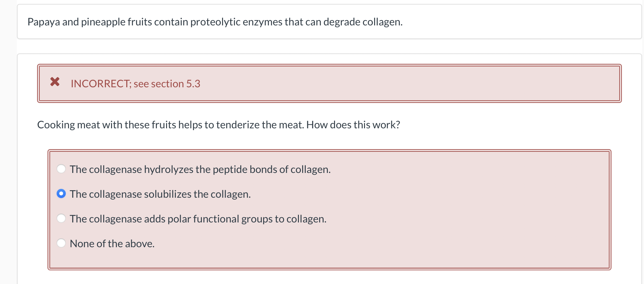644x284 pixels.
Task: Click the answer text 'The collagenase solubilizes the collagen.'
Action: click(160, 194)
